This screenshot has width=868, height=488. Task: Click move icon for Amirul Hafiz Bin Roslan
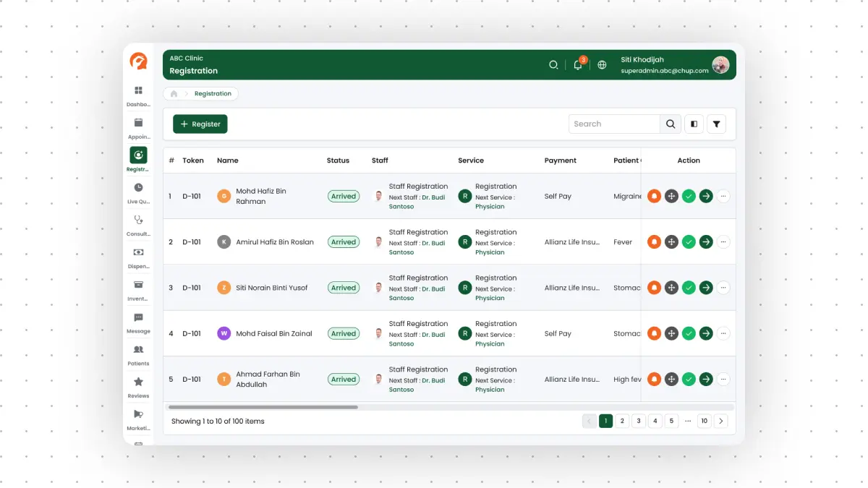click(x=671, y=242)
